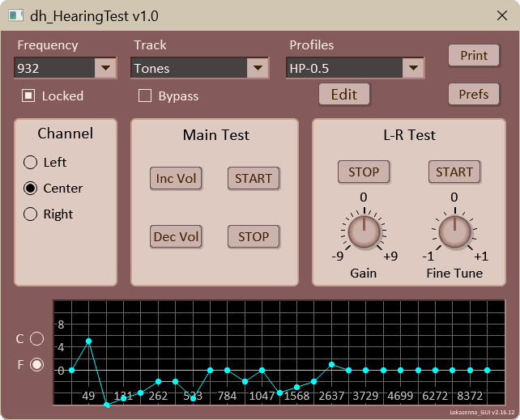Image resolution: width=520 pixels, height=420 pixels.
Task: Click the 1047 frequency label on graph
Action: pyautogui.click(x=262, y=396)
